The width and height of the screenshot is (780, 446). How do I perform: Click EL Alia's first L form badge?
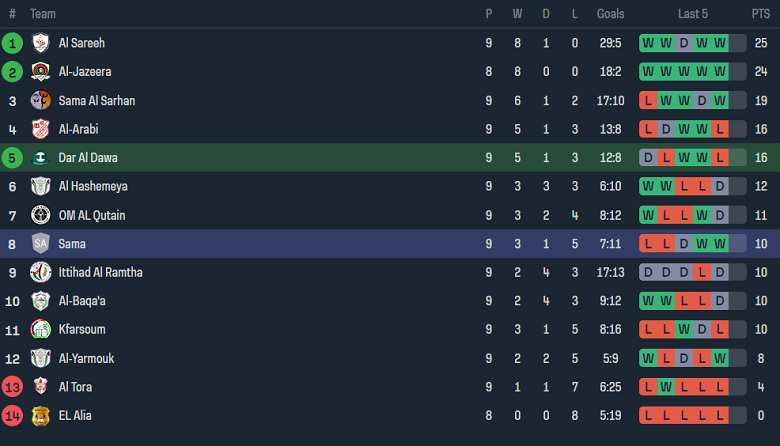click(648, 415)
